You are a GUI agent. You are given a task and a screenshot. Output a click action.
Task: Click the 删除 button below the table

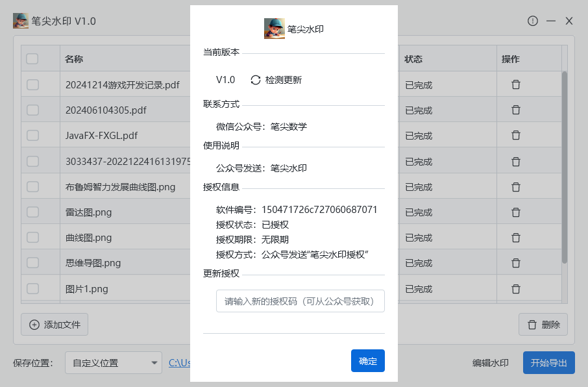tap(543, 324)
